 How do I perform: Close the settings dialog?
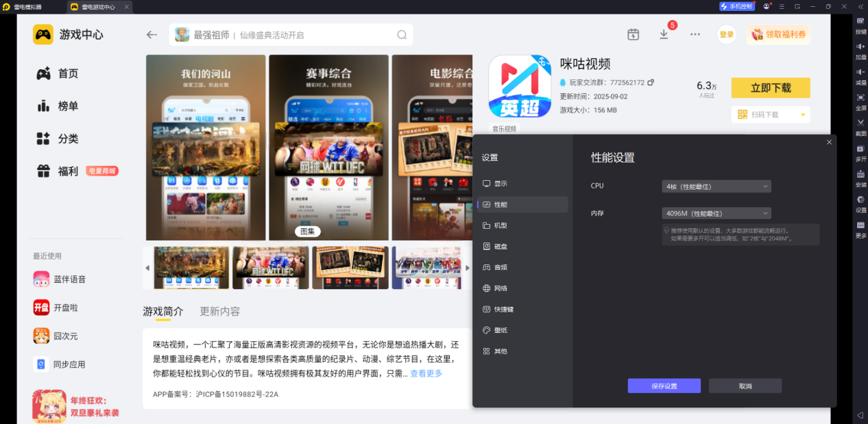pyautogui.click(x=829, y=142)
